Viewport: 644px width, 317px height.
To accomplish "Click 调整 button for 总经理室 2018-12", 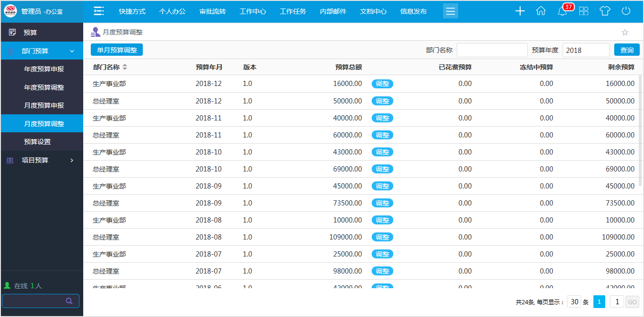I will 382,101.
